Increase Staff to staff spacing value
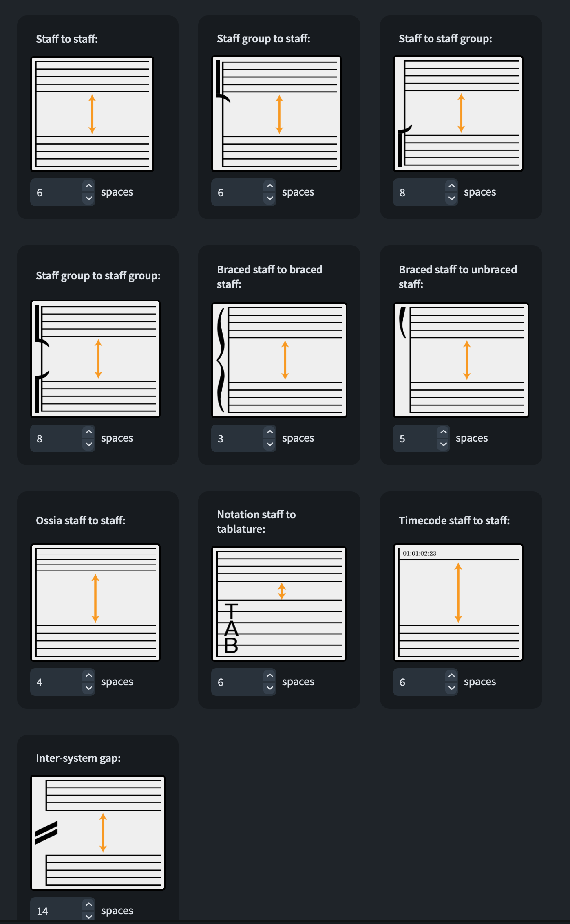570x924 pixels. coord(88,186)
